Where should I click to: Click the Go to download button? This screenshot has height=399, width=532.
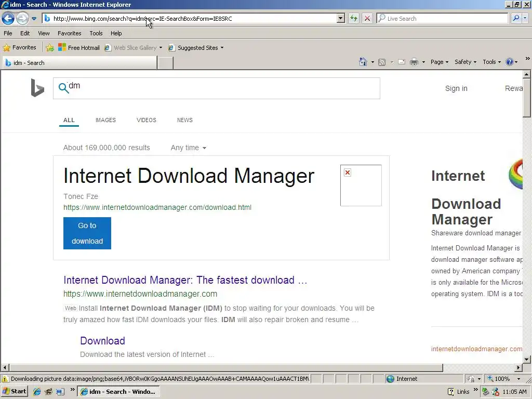pos(87,233)
